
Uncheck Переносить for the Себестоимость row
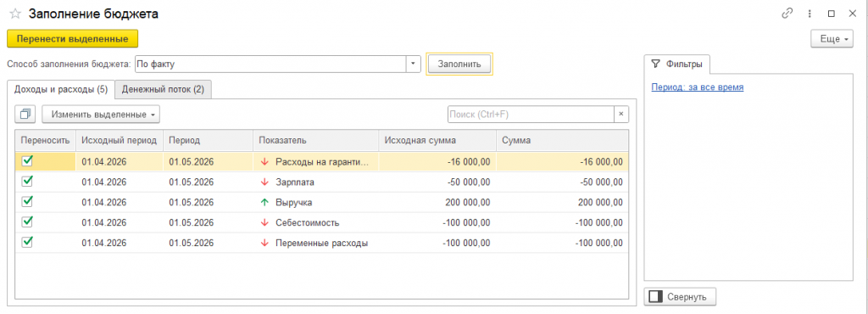click(26, 222)
